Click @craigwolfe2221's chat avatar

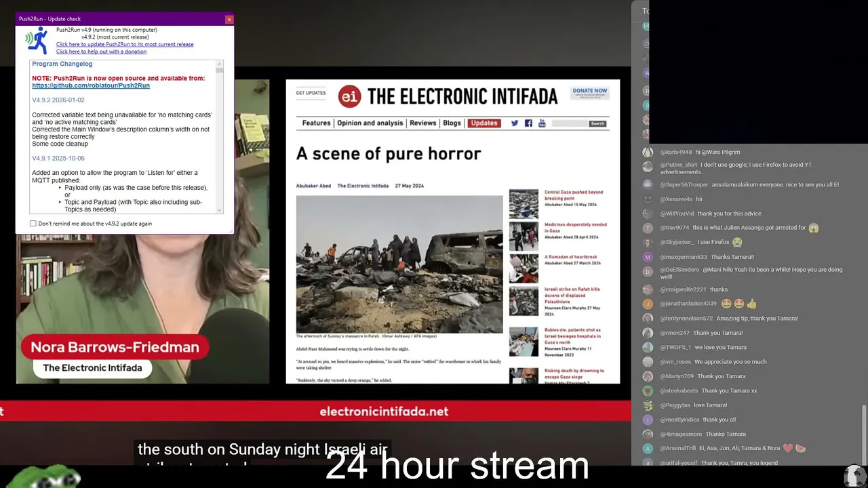(648, 289)
